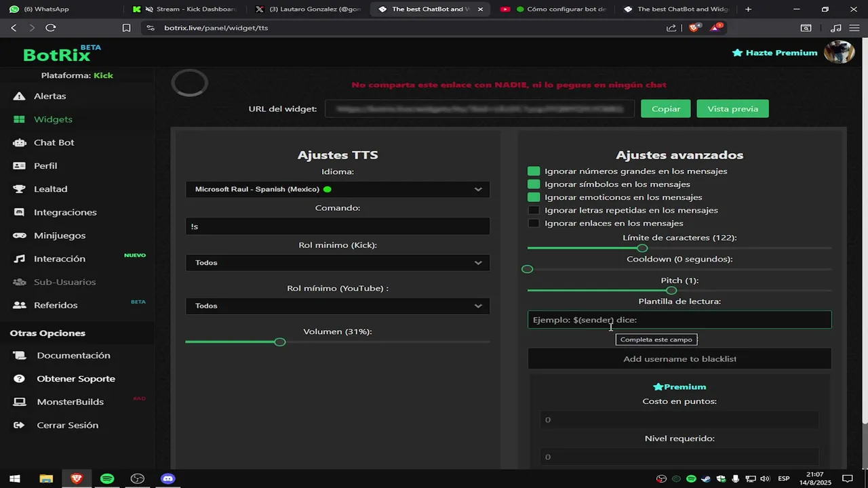Open MonsterBuilds laptop icon
Viewport: 868px width, 488px height.
click(x=20, y=402)
